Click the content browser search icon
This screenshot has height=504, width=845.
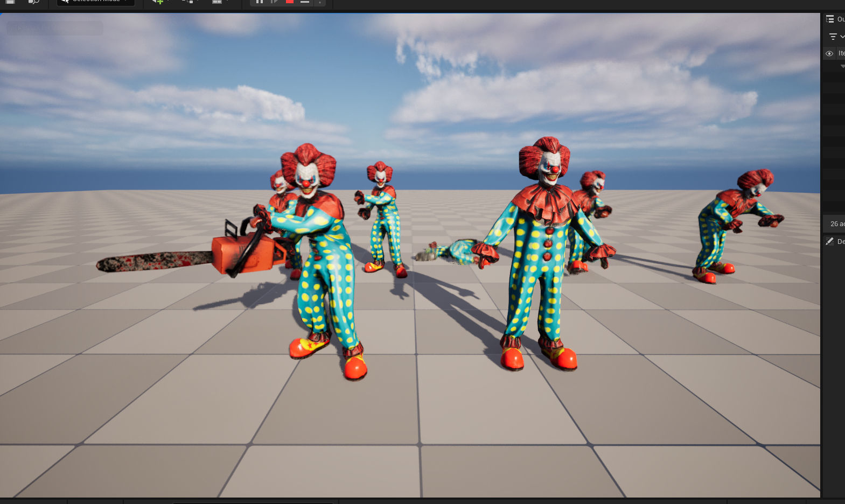pos(33,2)
